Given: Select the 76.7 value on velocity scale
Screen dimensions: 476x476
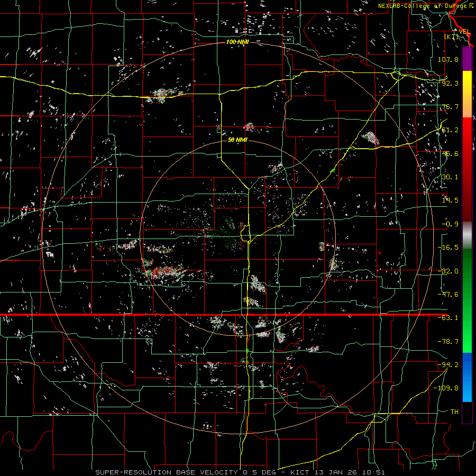Looking at the screenshot, I should click(450, 106).
